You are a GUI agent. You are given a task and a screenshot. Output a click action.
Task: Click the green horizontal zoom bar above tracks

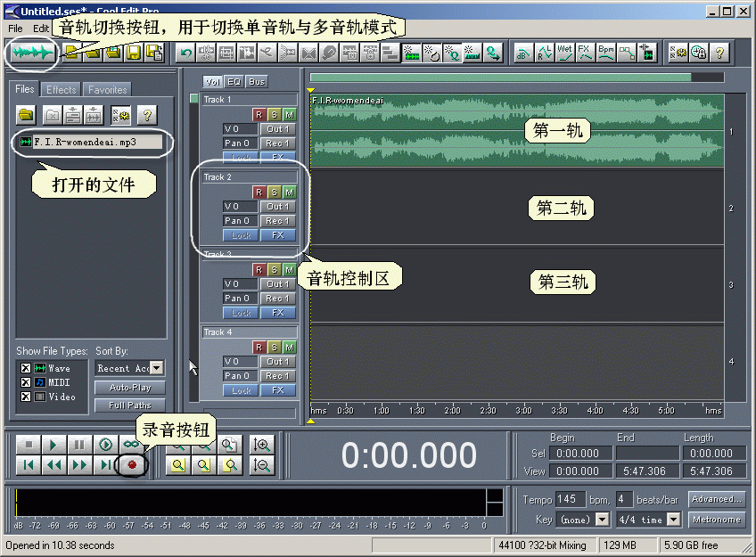pos(500,78)
